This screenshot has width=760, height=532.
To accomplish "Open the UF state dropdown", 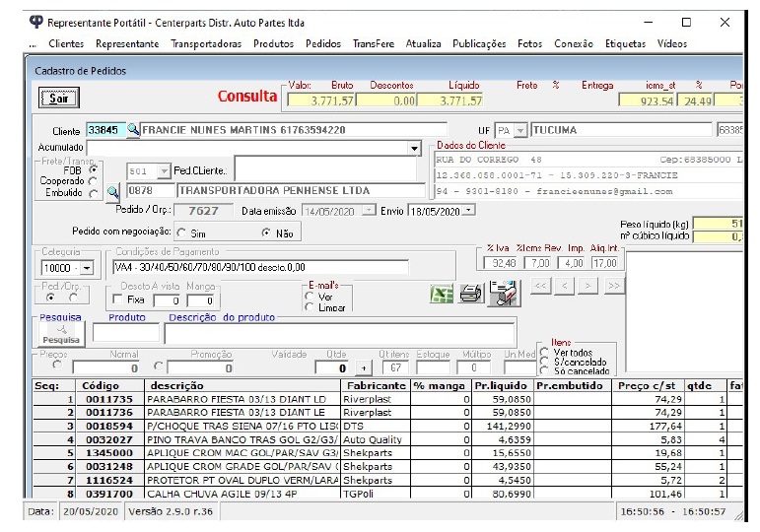I will (523, 130).
